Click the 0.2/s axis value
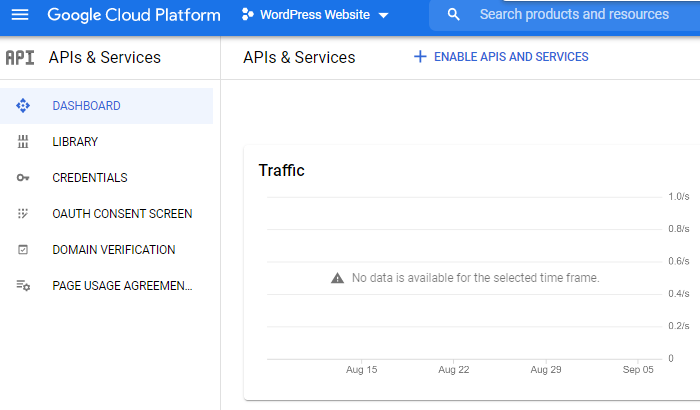The height and width of the screenshot is (410, 700). click(x=679, y=326)
